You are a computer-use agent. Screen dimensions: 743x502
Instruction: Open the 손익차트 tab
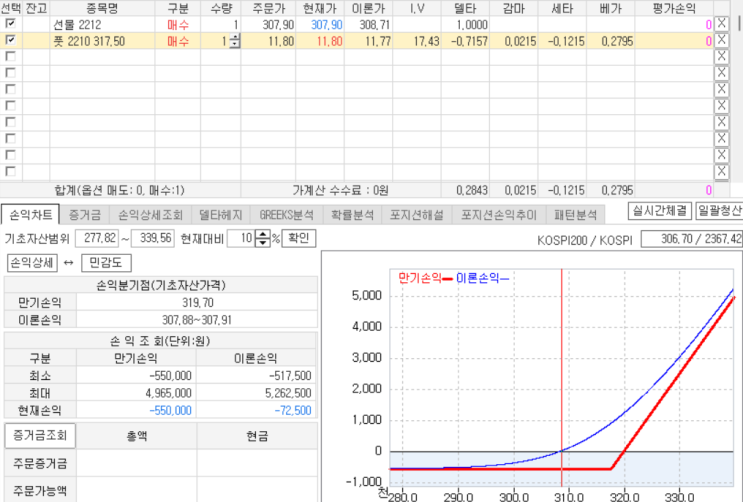pyautogui.click(x=31, y=215)
